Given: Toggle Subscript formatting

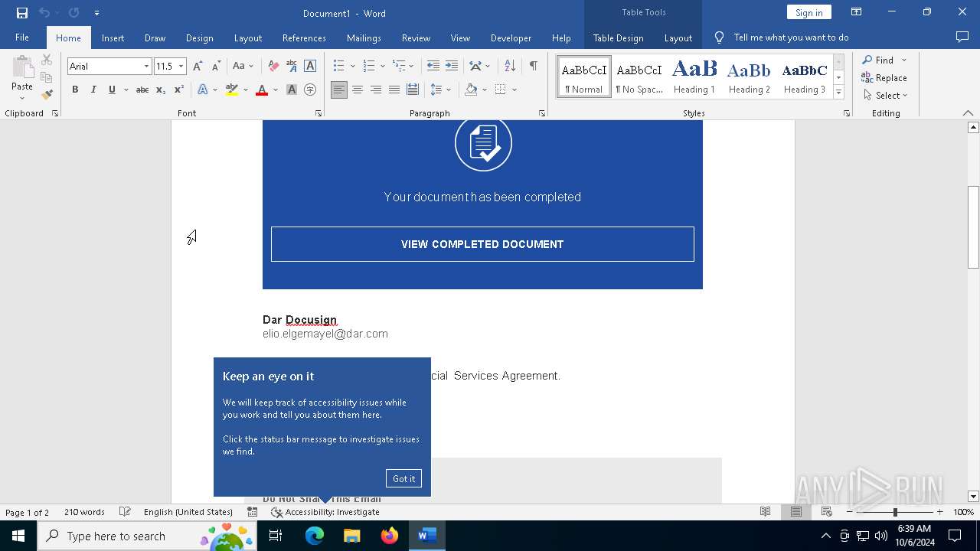Looking at the screenshot, I should [x=160, y=90].
